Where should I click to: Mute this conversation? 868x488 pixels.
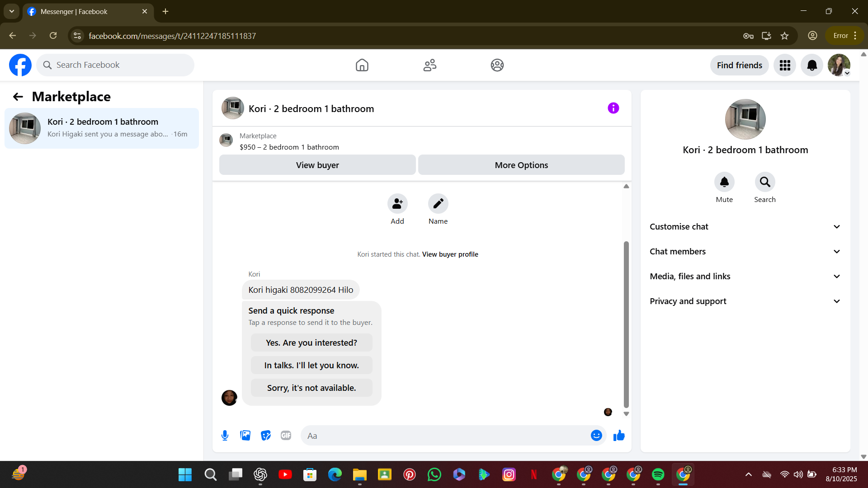(x=724, y=183)
